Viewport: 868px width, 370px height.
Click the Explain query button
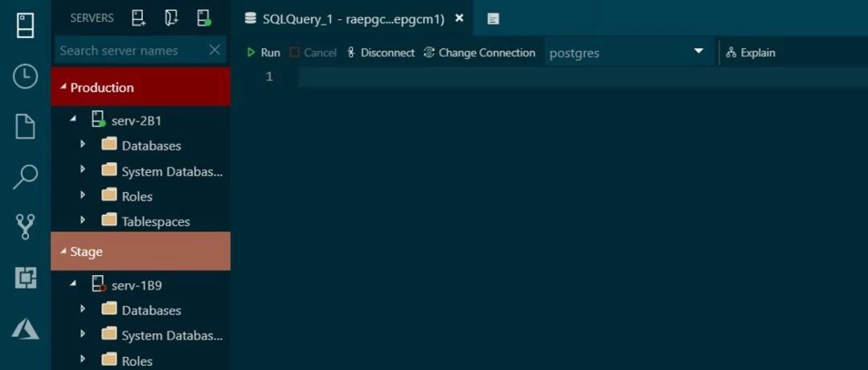point(751,52)
